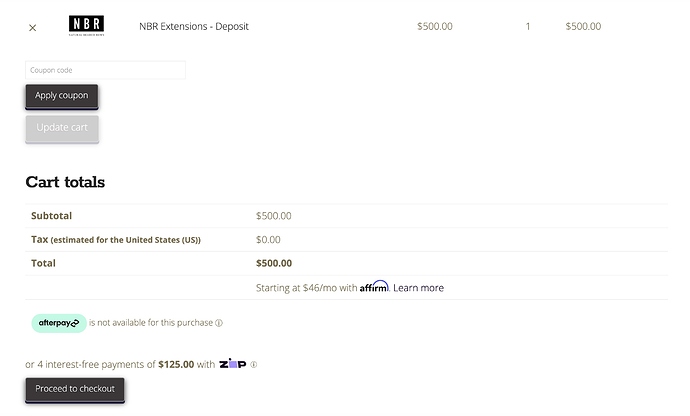Remove NBR Extensions Deposit from cart
Screen dimensions: 690x416
pos(32,27)
